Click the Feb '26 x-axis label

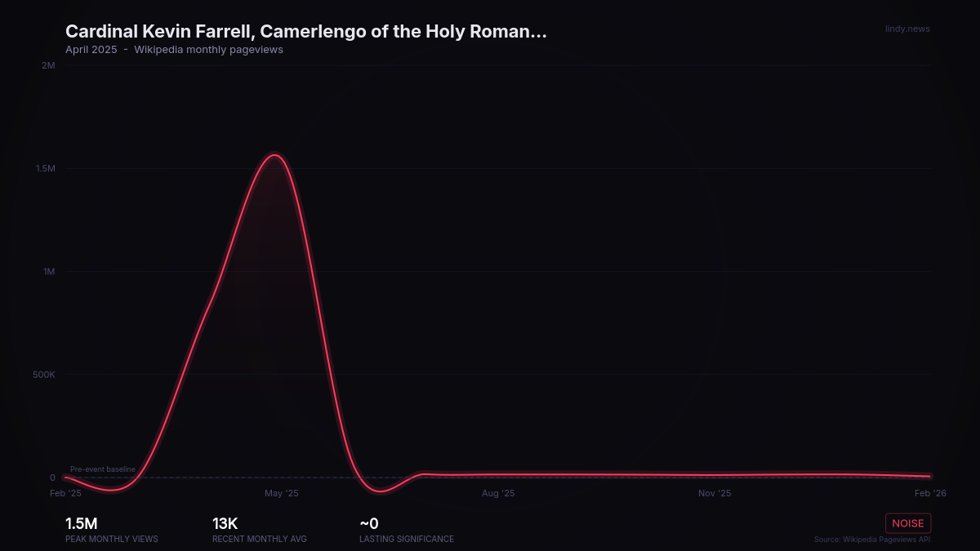coord(930,493)
